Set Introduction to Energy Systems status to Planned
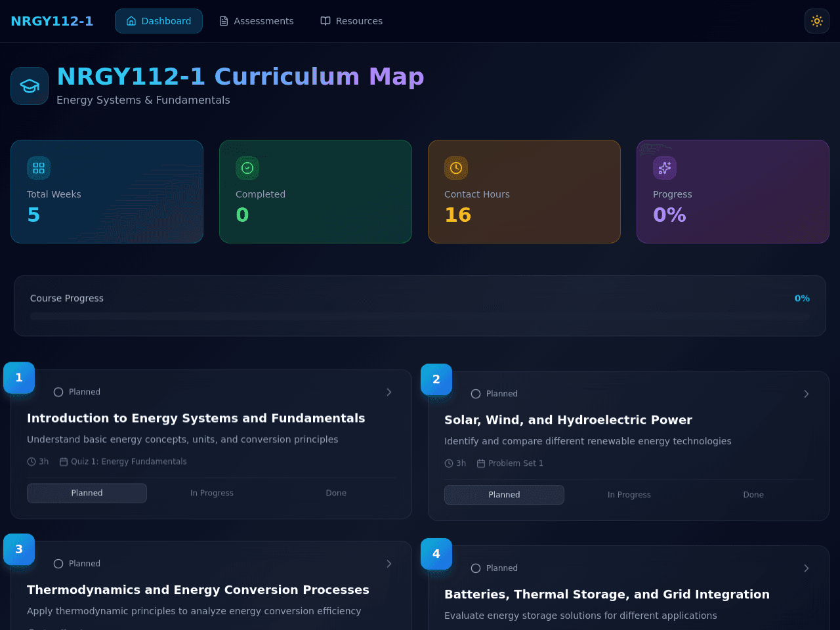 (87, 493)
